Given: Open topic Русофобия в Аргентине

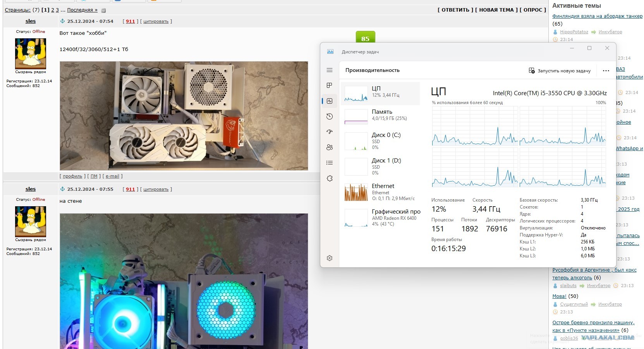Looking at the screenshot, I should click(594, 274).
